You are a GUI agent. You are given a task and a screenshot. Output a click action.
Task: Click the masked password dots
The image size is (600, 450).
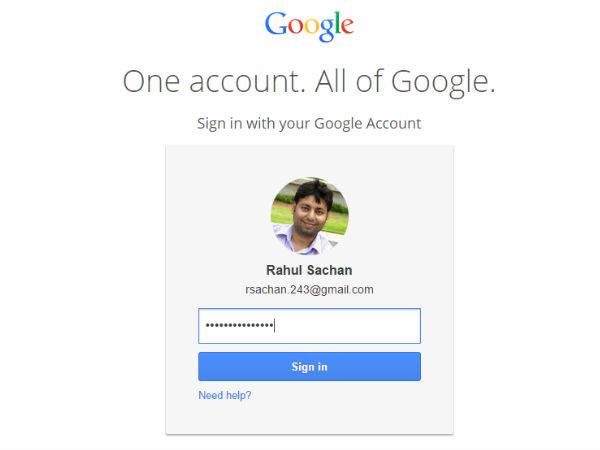click(239, 326)
